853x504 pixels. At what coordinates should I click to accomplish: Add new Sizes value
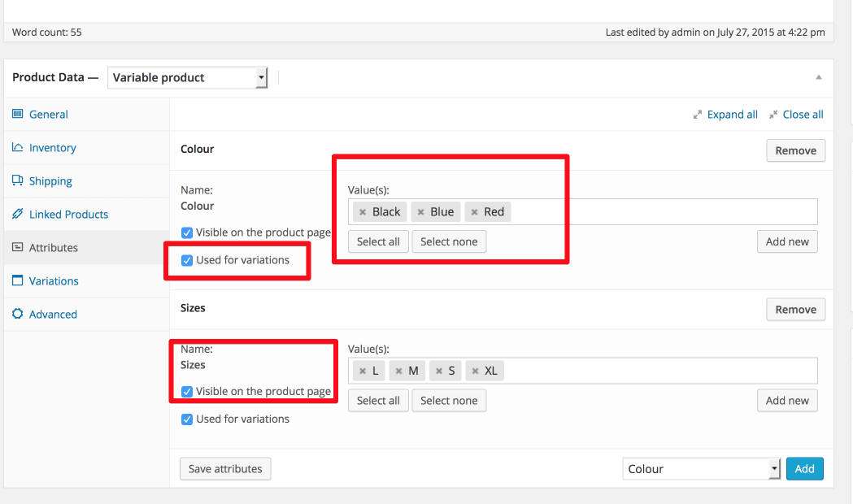point(787,401)
